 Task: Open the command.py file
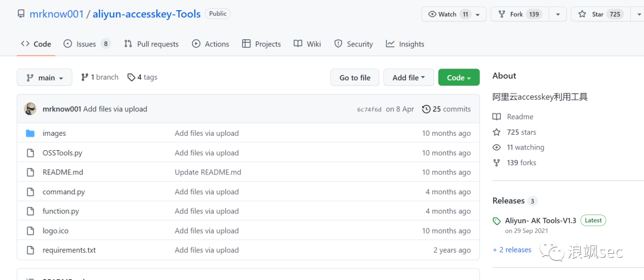tap(64, 192)
